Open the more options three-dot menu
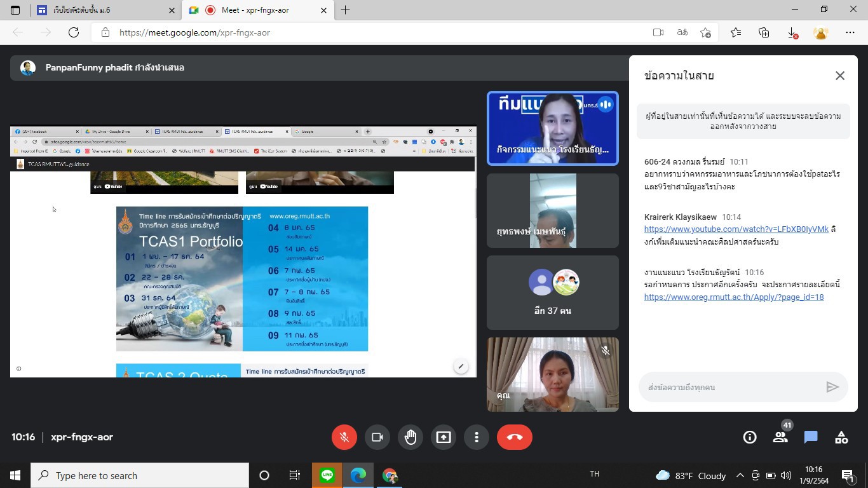The height and width of the screenshot is (488, 868). 477,437
